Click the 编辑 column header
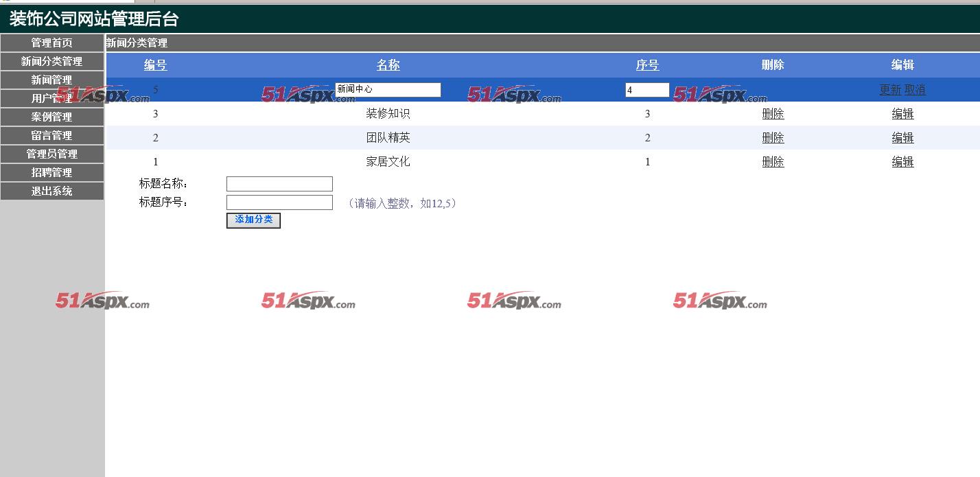 coord(902,65)
